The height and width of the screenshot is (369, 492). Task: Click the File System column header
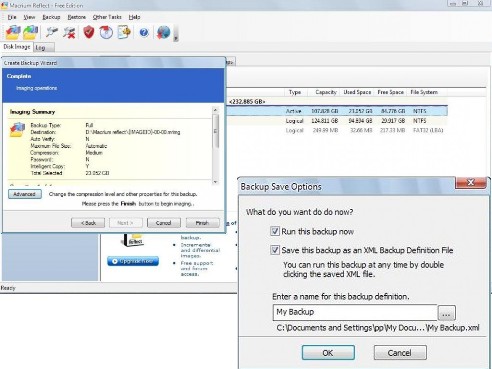tap(424, 92)
